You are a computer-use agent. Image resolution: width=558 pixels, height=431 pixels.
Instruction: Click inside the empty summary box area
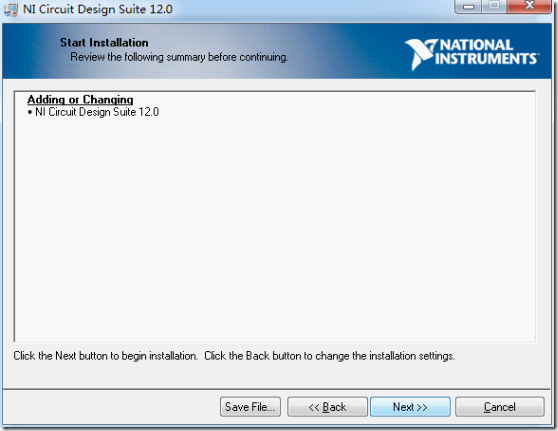point(275,228)
